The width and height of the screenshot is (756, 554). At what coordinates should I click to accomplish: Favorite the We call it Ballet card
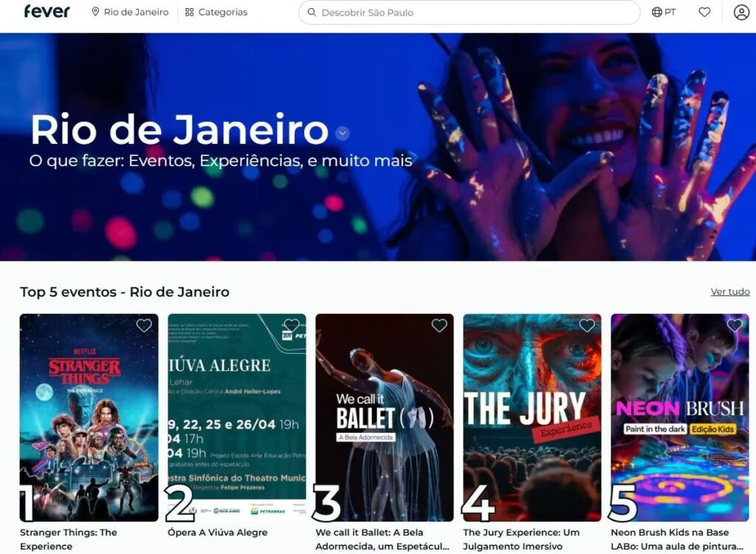439,326
